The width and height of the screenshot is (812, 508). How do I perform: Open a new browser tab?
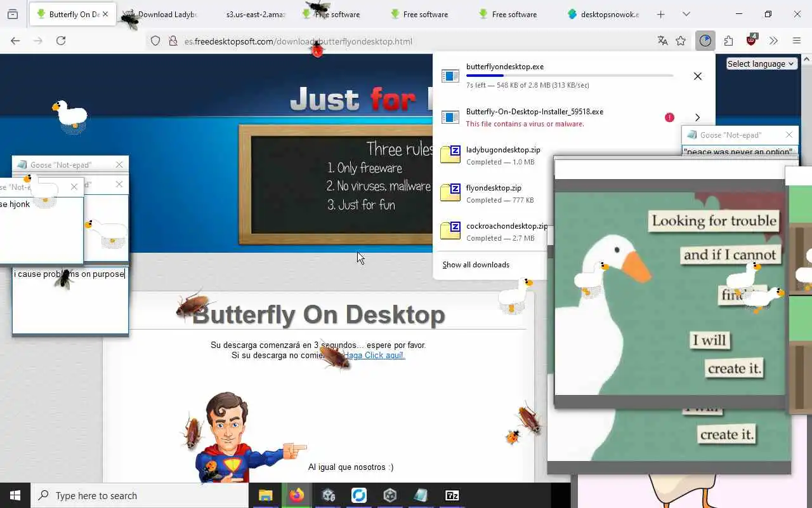click(660, 14)
